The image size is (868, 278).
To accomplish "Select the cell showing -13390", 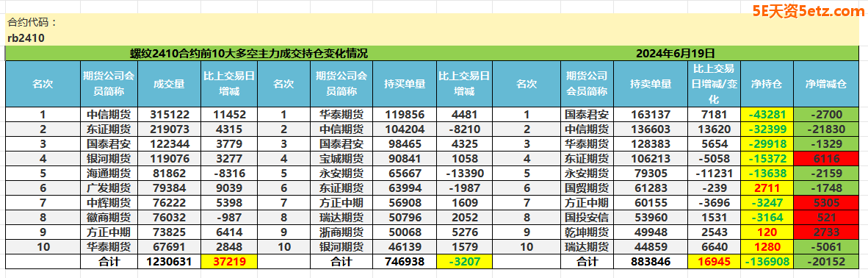I will 464,173.
